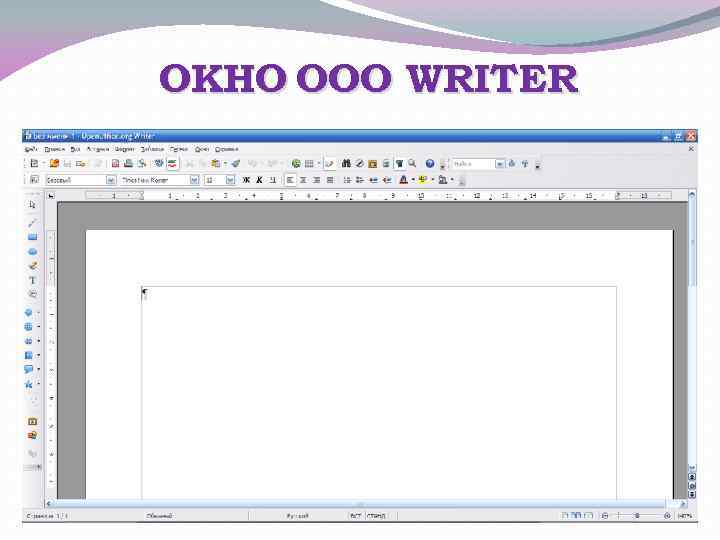Viewport: 720px width, 540px height.
Task: Expand Paste options dropdown arrow
Action: click(225, 163)
